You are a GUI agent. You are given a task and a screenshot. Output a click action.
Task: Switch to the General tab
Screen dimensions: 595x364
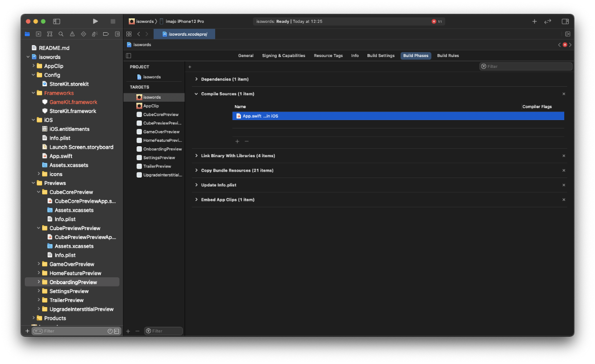tap(245, 56)
